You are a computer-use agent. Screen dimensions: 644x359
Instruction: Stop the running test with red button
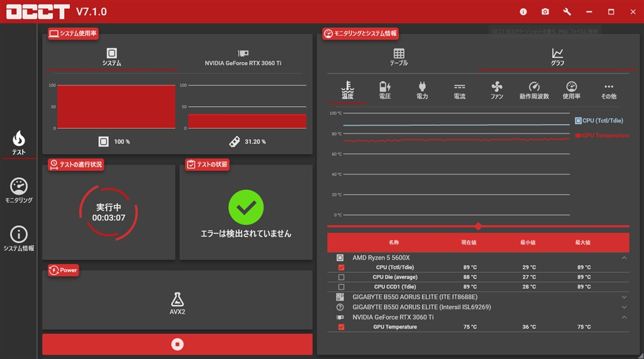(177, 344)
